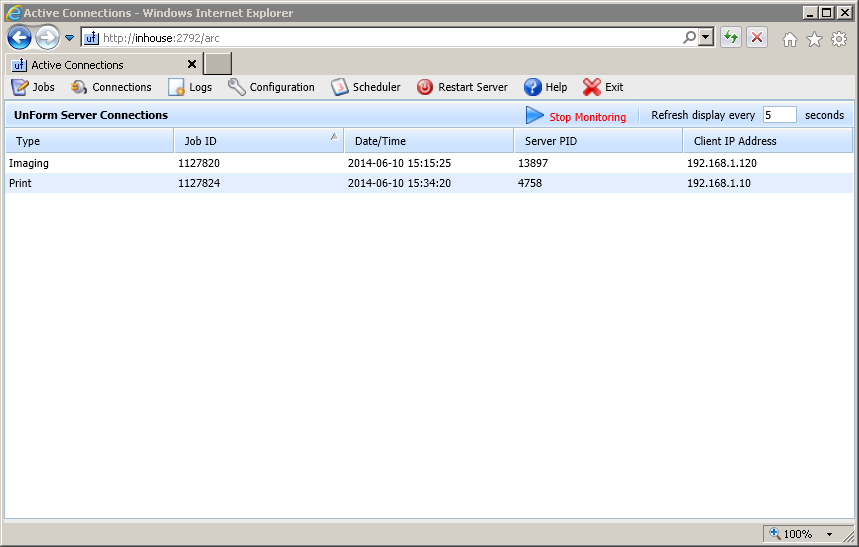This screenshot has height=547, width=859.
Task: Open the Configuration wrench icon
Action: coord(236,87)
